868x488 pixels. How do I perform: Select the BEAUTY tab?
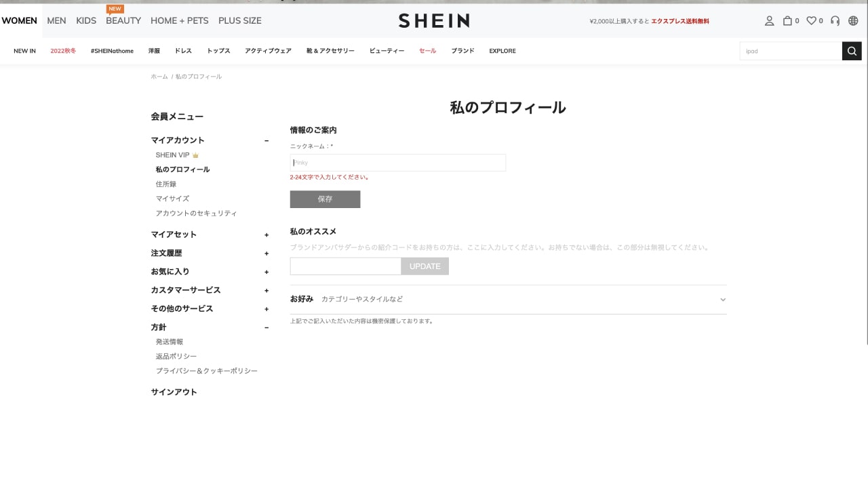pyautogui.click(x=123, y=20)
